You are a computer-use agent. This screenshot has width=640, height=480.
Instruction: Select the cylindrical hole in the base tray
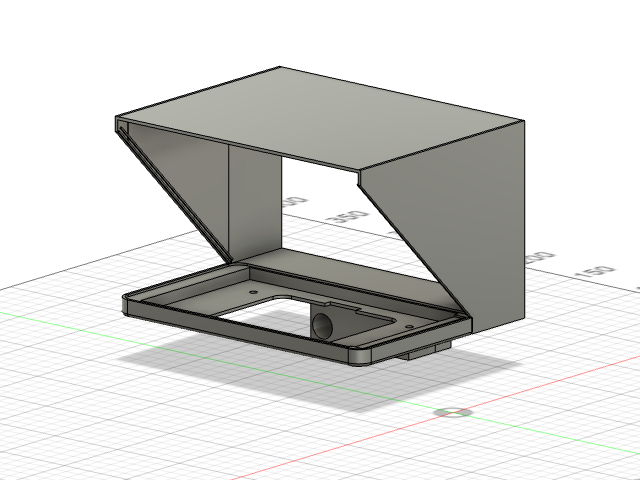(x=325, y=324)
